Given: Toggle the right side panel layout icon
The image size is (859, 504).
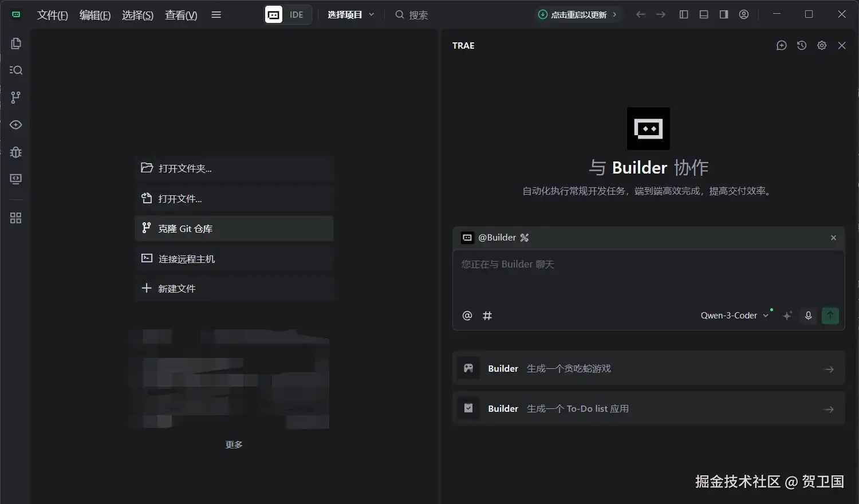Looking at the screenshot, I should tap(724, 14).
